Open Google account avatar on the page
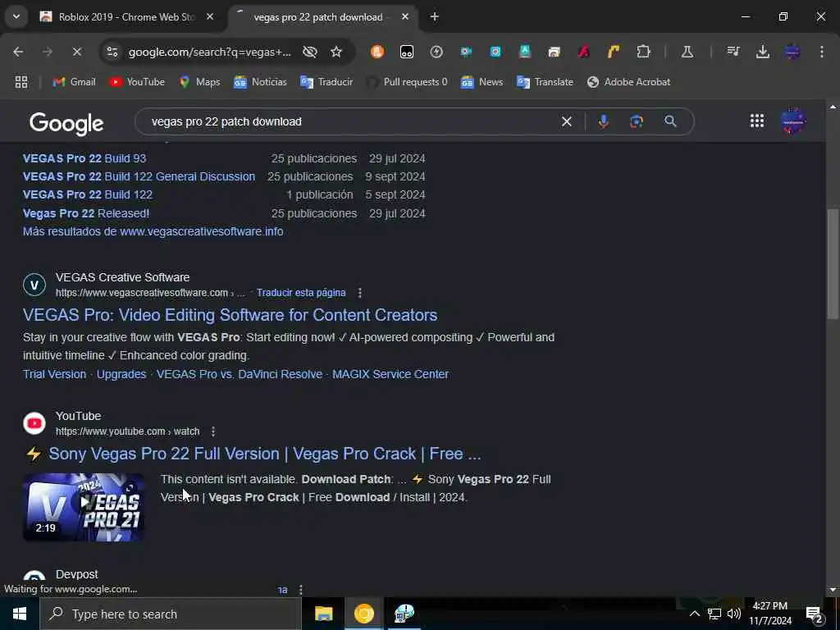The width and height of the screenshot is (840, 630). (793, 121)
